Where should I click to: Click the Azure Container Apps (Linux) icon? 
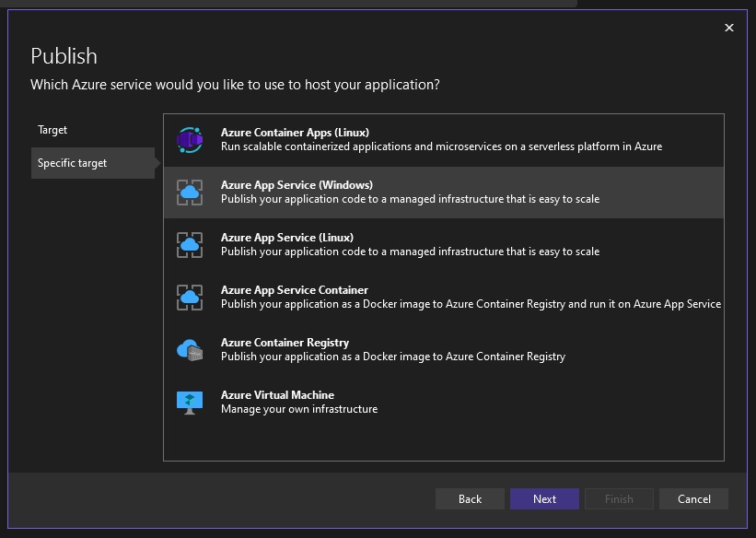(190, 140)
